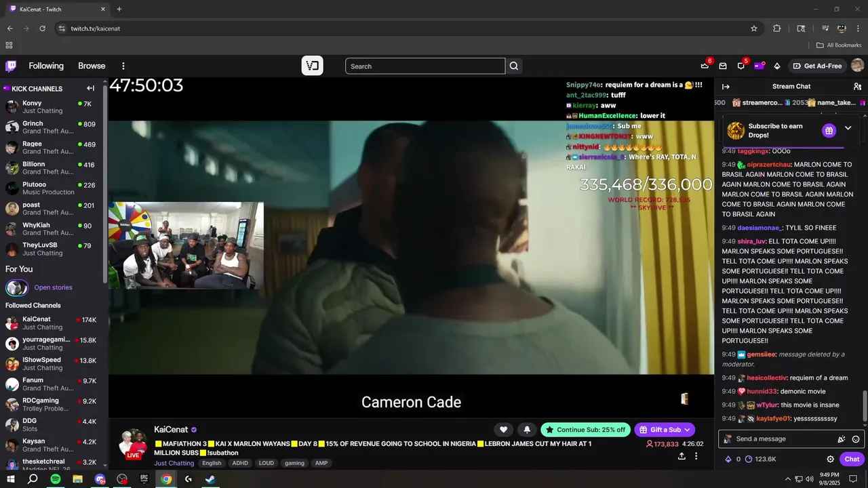The height and width of the screenshot is (488, 868).
Task: Open chat settings gear icon
Action: tap(830, 459)
